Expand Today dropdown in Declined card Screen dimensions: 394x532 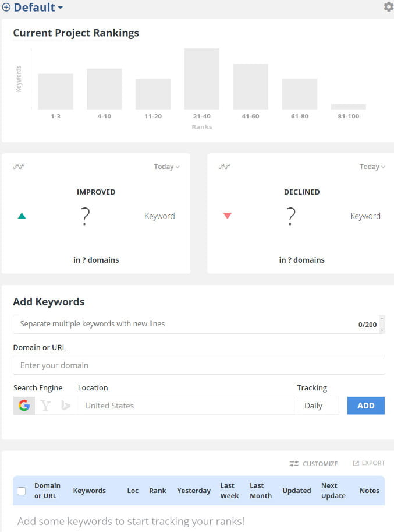click(x=372, y=167)
